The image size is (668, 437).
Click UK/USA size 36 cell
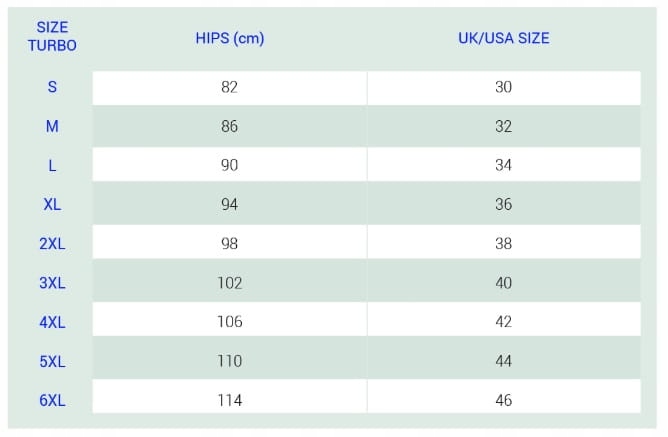coord(503,204)
